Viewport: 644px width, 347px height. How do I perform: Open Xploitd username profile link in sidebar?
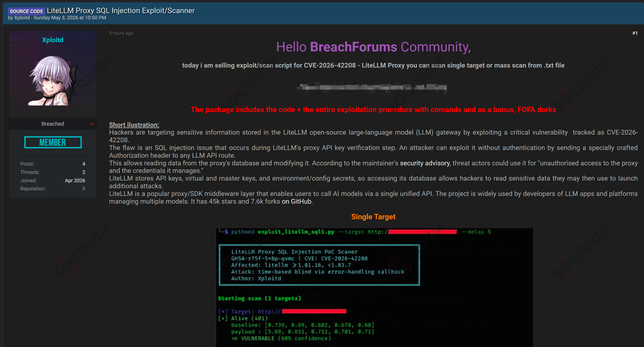[x=53, y=40]
